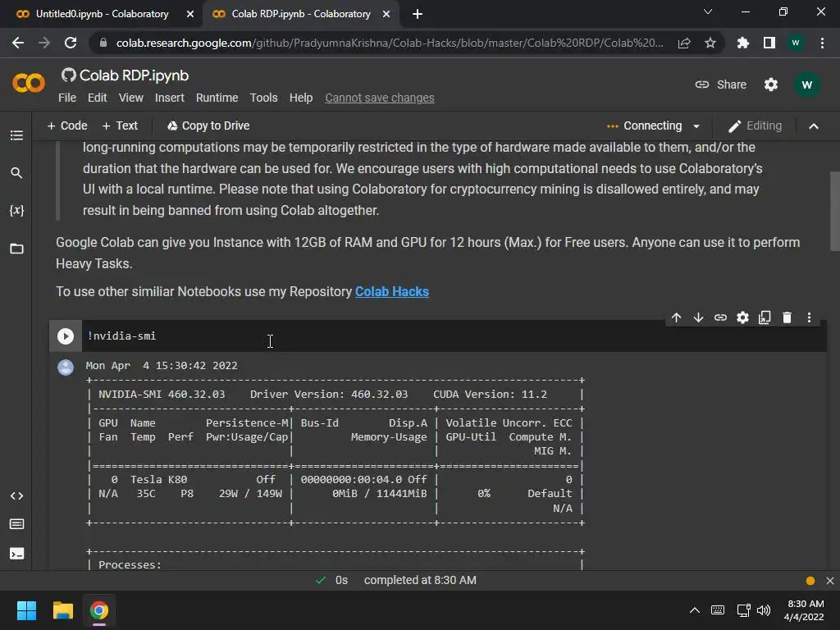
Task: Open the Command palette icon
Action: 16,524
